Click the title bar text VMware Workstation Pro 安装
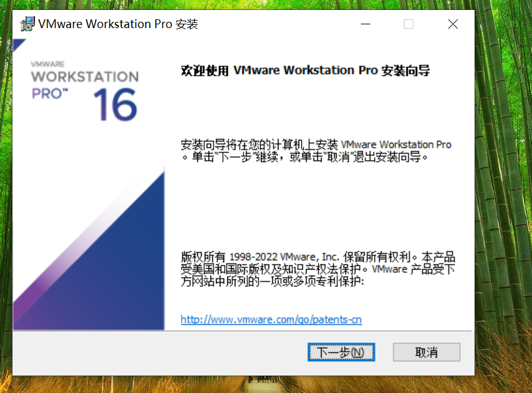The image size is (532, 393). tap(118, 24)
